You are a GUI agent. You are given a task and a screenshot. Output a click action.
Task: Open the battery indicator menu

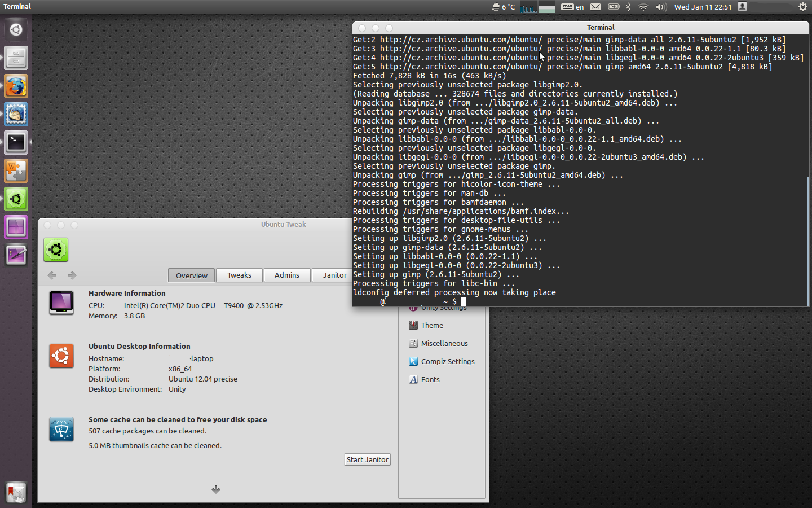pos(614,7)
